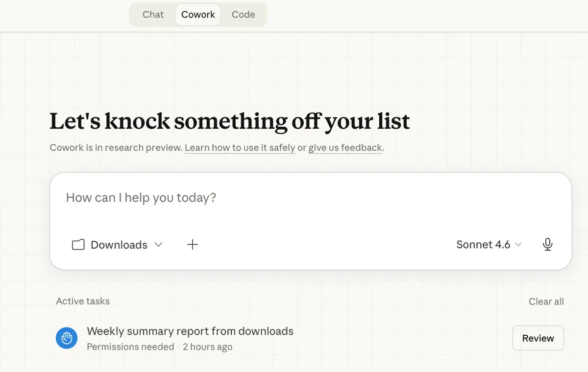
Task: Follow the 'give us feedback' link
Action: click(345, 147)
